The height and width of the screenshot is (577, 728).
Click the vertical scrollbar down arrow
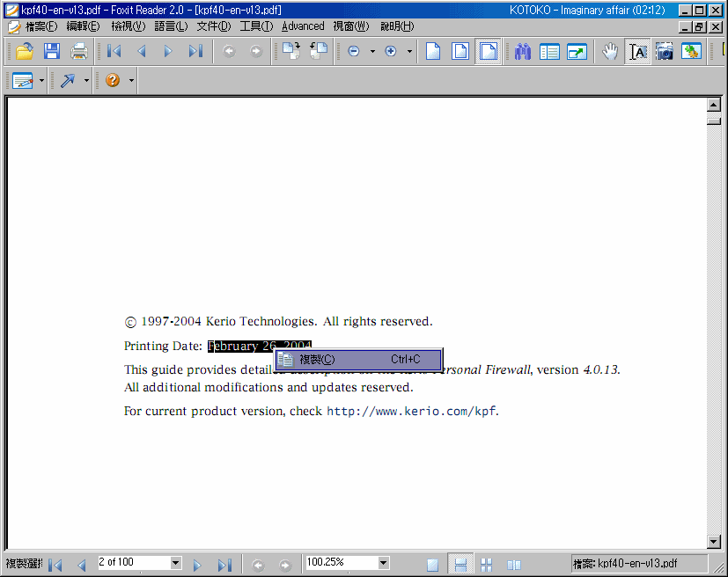point(714,542)
